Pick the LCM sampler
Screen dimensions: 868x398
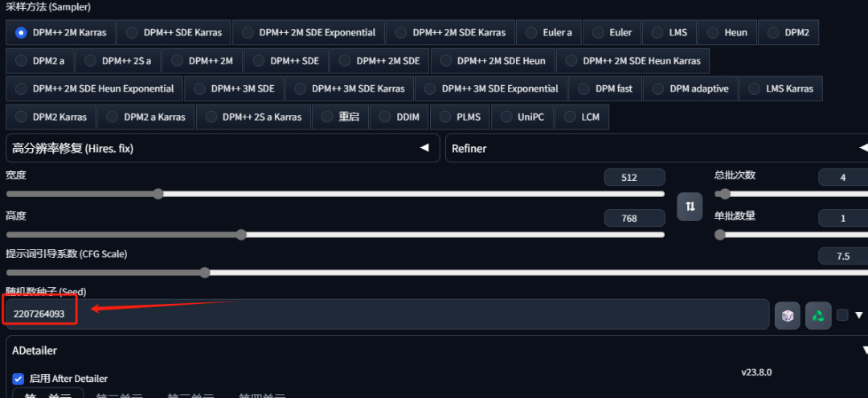tap(581, 117)
